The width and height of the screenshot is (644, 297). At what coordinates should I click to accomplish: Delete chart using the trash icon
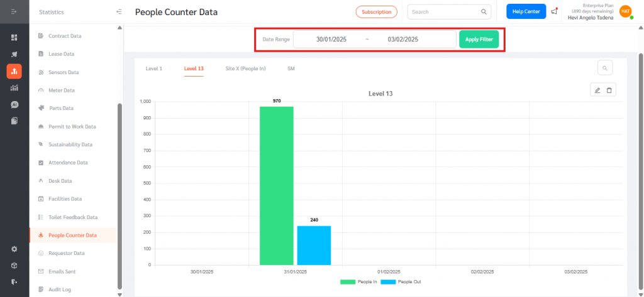(x=609, y=90)
